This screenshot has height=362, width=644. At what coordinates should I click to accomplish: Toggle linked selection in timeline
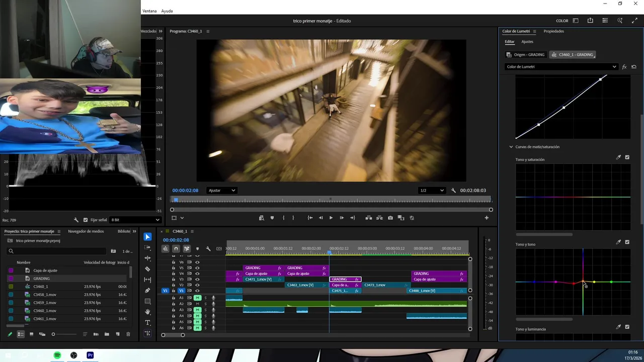tap(187, 249)
